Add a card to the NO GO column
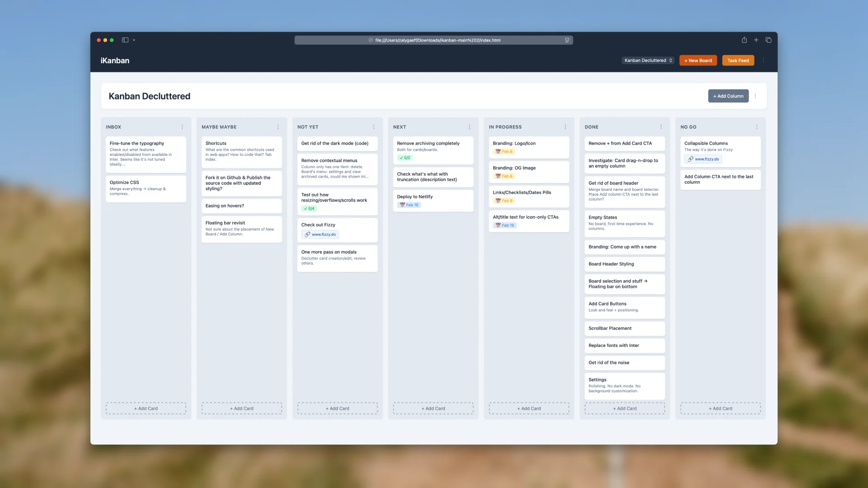 (721, 408)
